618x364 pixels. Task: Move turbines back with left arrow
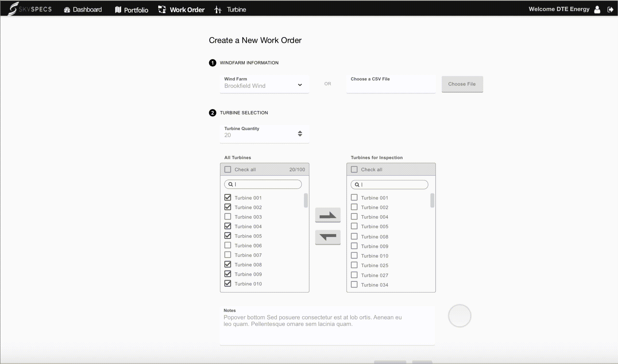(328, 237)
